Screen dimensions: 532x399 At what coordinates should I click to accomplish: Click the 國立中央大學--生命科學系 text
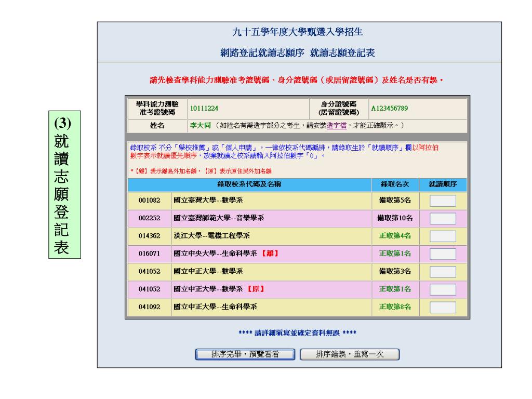(215, 254)
